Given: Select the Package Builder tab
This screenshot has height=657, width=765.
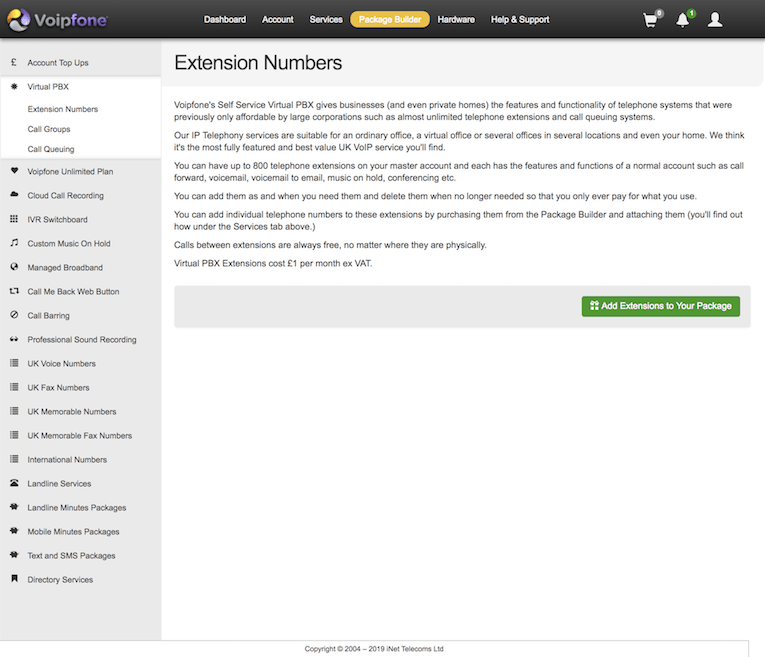Looking at the screenshot, I should 390,20.
